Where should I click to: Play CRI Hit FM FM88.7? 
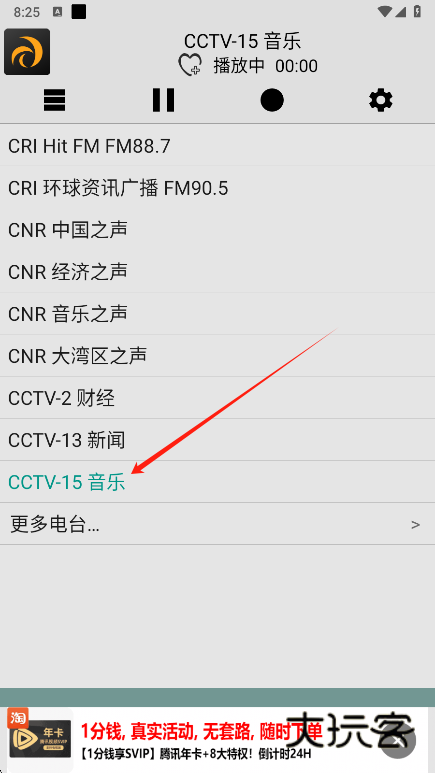point(218,146)
